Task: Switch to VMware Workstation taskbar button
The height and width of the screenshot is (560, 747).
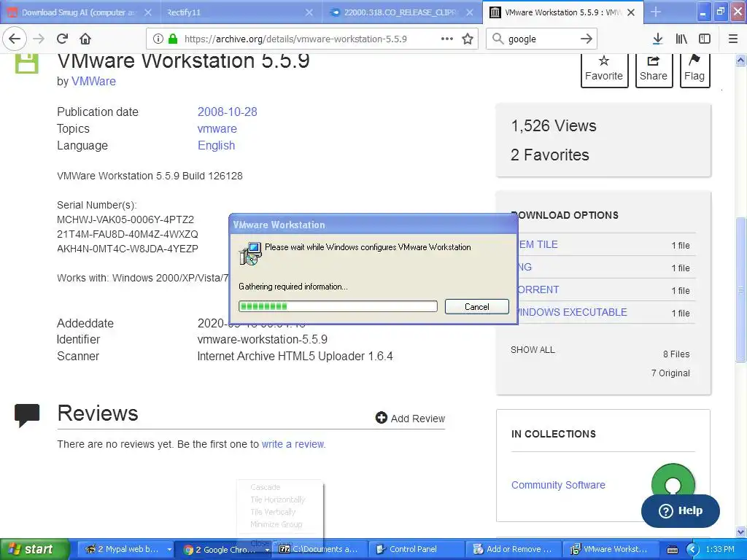Action: (611, 550)
